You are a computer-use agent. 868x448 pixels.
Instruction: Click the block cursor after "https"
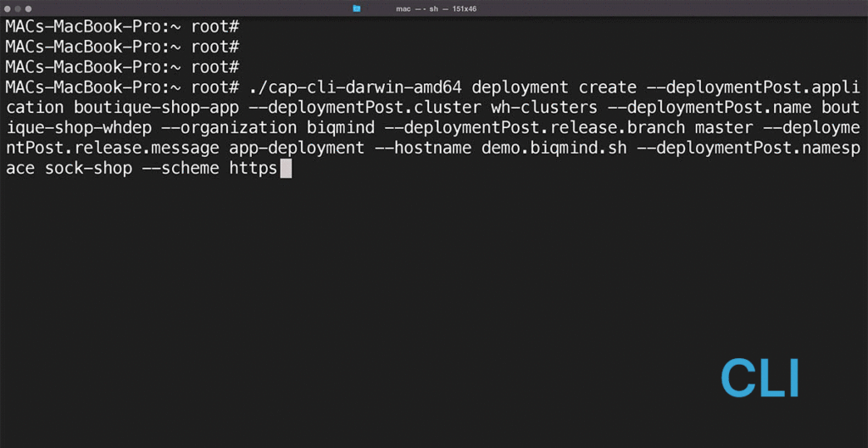coord(286,169)
